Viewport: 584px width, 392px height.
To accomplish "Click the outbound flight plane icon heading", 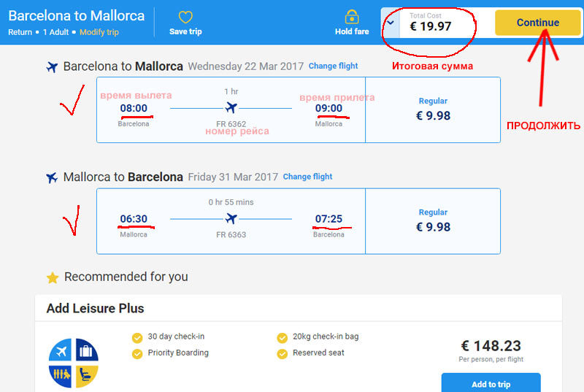I will (x=52, y=67).
